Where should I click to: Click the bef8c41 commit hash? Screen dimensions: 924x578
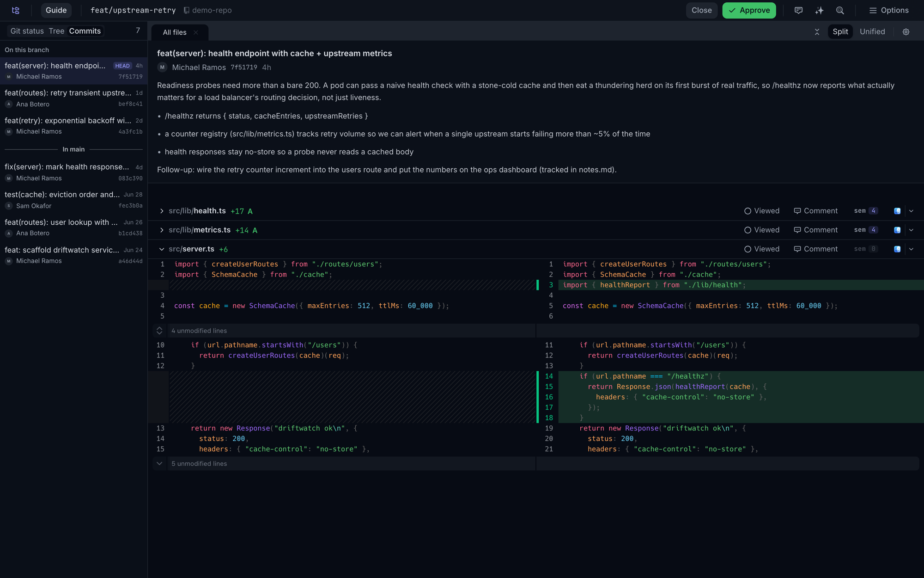[x=130, y=104]
